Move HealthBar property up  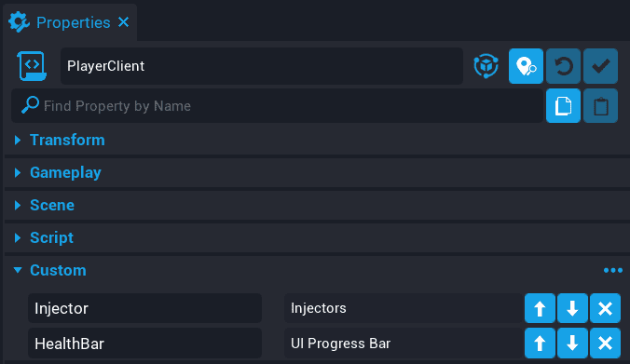point(540,344)
